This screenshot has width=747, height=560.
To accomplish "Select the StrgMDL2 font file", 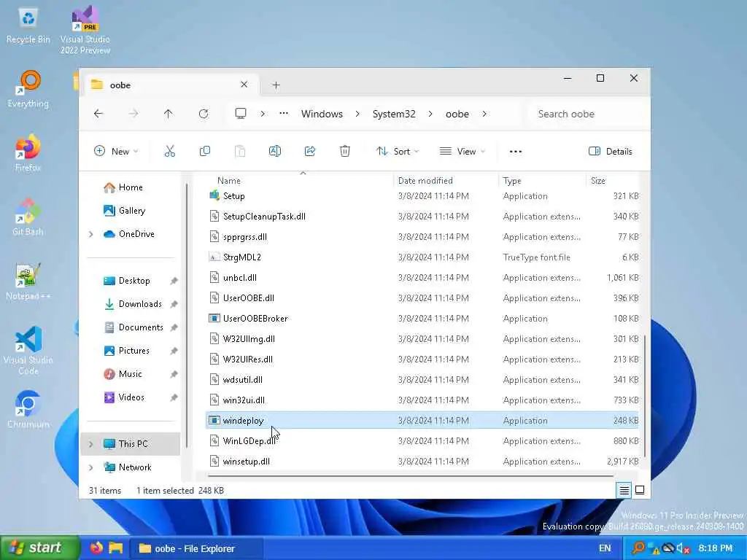I will (x=422, y=257).
